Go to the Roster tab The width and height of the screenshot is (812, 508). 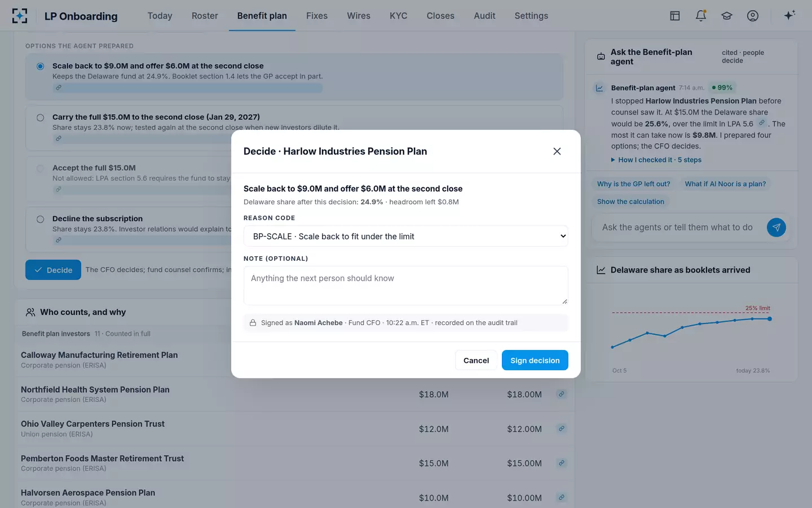point(205,16)
